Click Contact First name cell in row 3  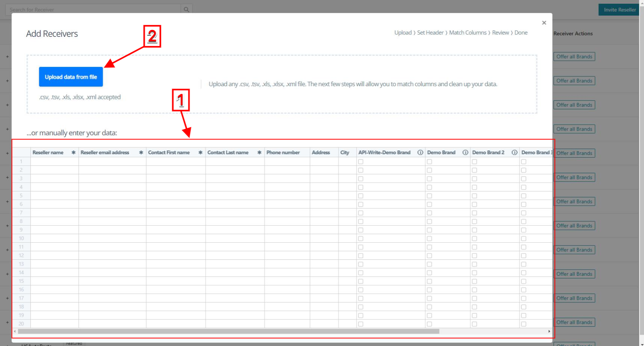coord(176,179)
